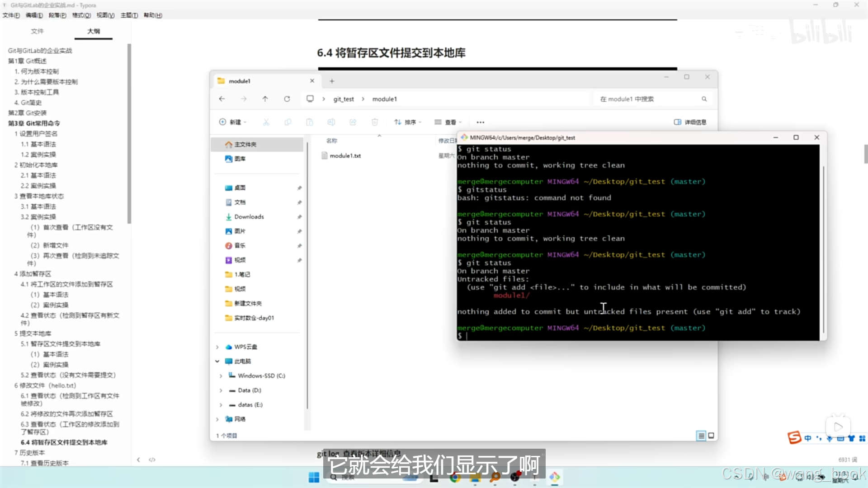Open the 排序 sort dropdown
This screenshot has width=868, height=488.
(x=408, y=122)
